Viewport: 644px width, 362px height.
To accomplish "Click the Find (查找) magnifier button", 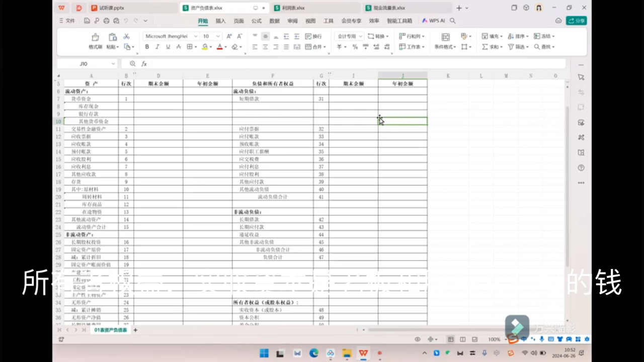I will pos(544,47).
